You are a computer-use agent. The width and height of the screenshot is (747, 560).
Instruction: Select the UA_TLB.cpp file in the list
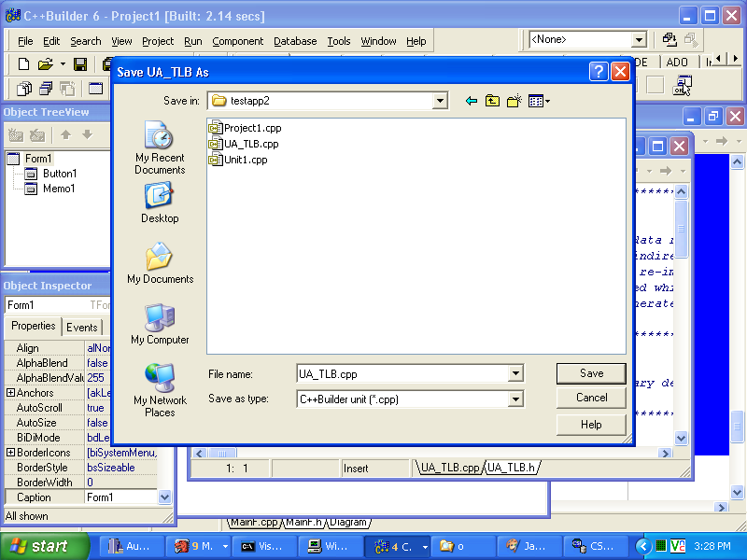point(244,144)
